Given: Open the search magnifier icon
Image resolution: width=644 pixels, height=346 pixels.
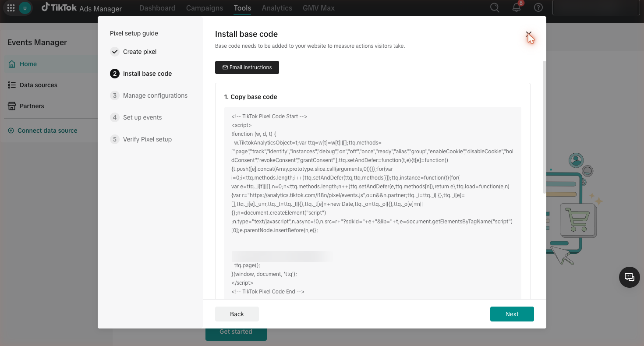Looking at the screenshot, I should (495, 8).
